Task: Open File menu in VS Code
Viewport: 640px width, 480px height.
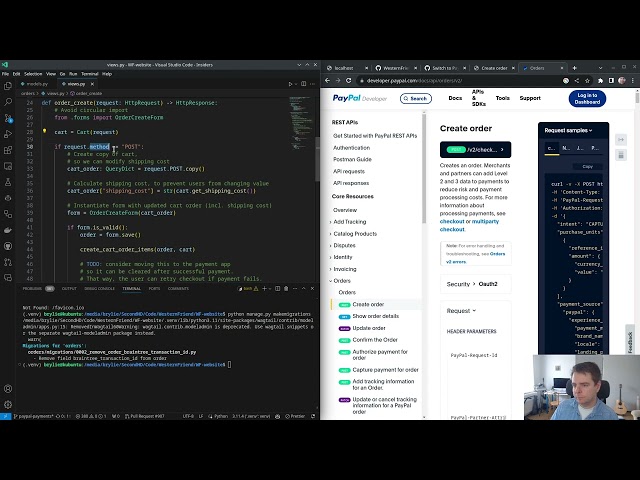Action: coord(5,74)
